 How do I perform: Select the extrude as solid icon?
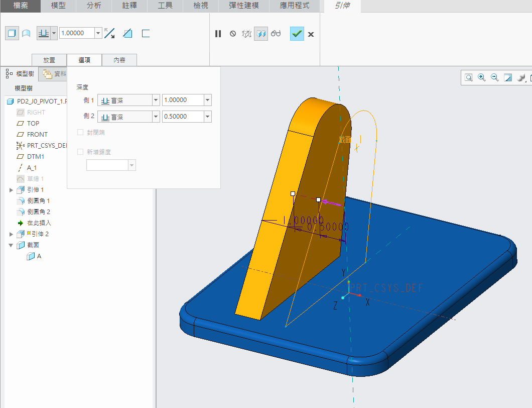[x=12, y=34]
